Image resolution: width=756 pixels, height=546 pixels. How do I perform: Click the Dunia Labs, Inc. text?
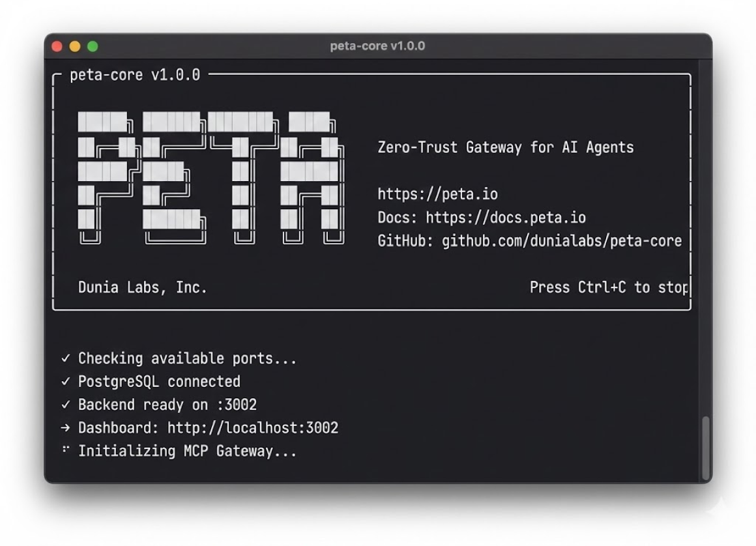click(142, 287)
